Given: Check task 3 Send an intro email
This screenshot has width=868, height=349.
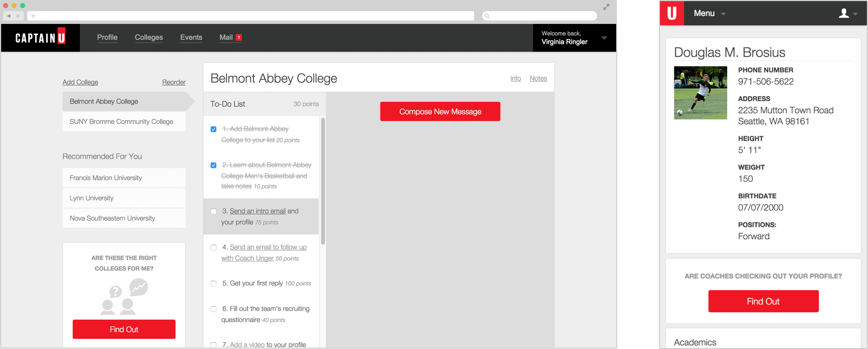Looking at the screenshot, I should click(x=213, y=211).
